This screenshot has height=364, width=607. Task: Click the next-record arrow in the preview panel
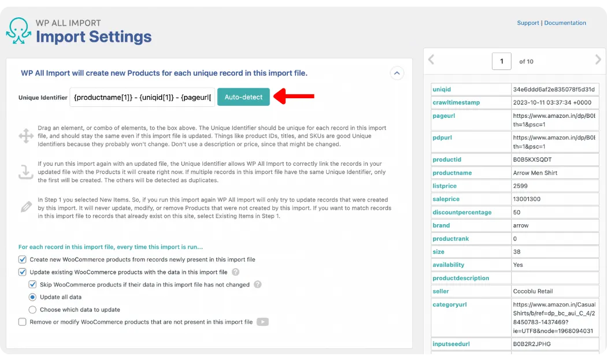[x=598, y=60]
